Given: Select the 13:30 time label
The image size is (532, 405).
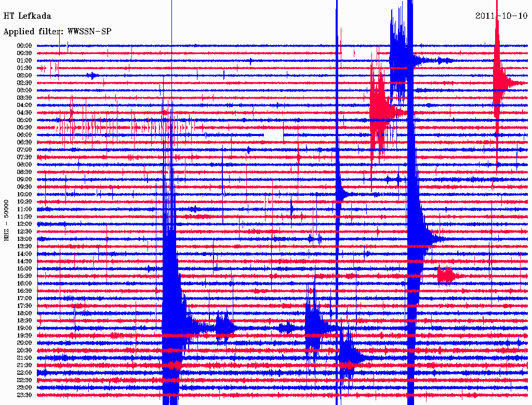Looking at the screenshot, I should pos(24,246).
